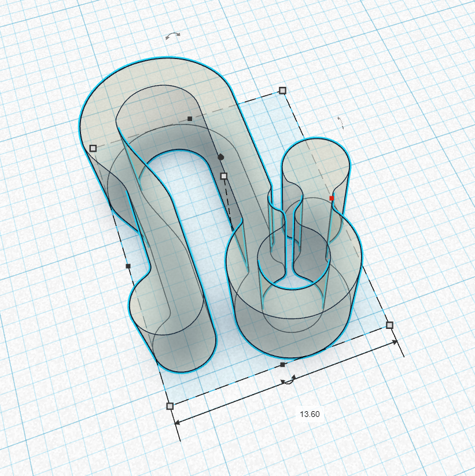Click the faint rotation arrow right of the shape
Viewport: 475px width, 476px height.
tap(341, 123)
